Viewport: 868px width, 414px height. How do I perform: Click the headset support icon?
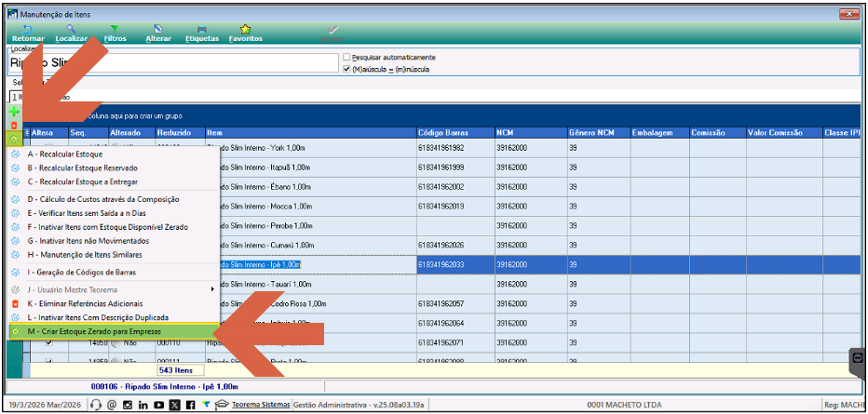coord(94,405)
